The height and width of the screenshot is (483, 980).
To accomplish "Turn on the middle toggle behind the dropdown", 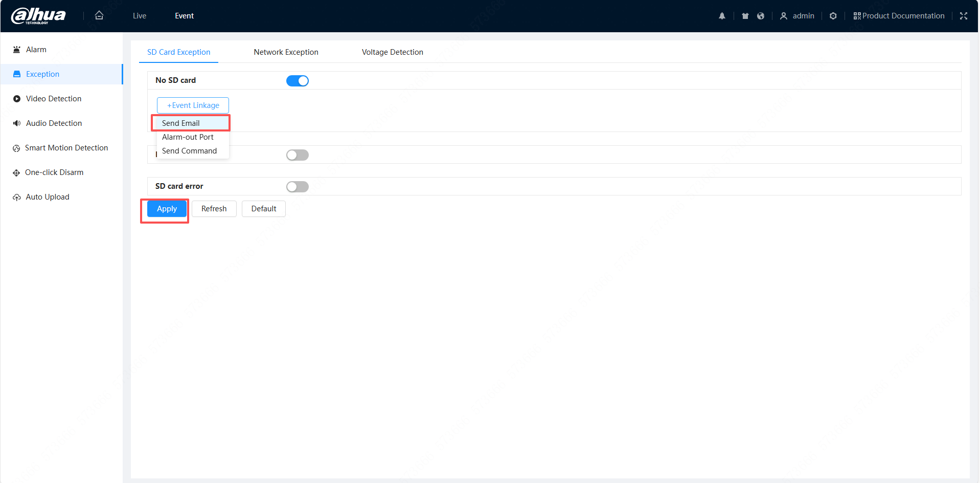I will pyautogui.click(x=298, y=155).
